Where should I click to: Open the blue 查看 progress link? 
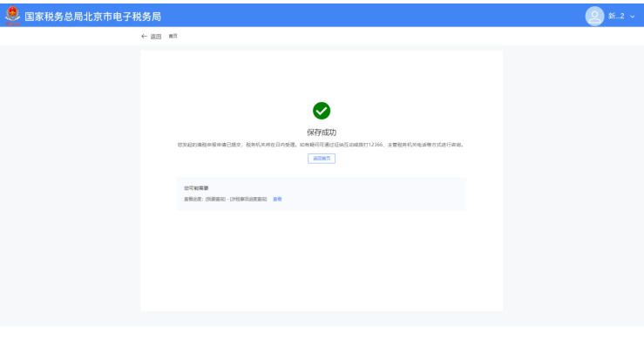[x=277, y=199]
